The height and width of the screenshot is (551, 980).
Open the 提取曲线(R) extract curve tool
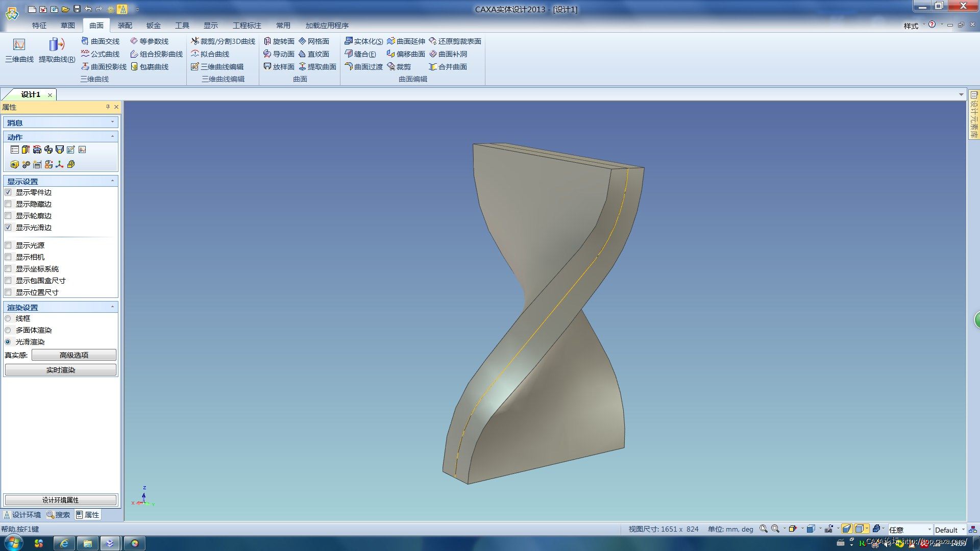[x=57, y=51]
